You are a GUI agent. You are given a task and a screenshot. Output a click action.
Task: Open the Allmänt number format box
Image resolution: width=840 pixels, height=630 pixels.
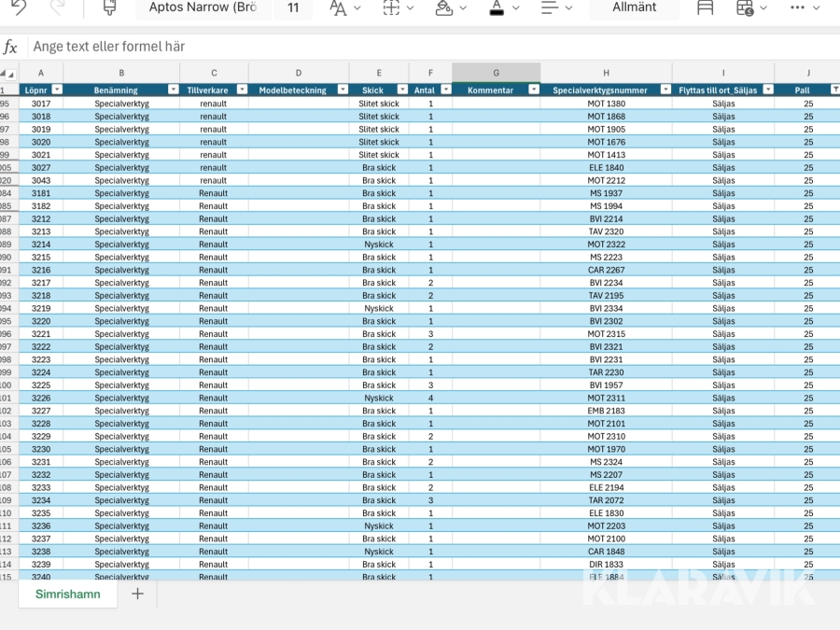point(634,7)
